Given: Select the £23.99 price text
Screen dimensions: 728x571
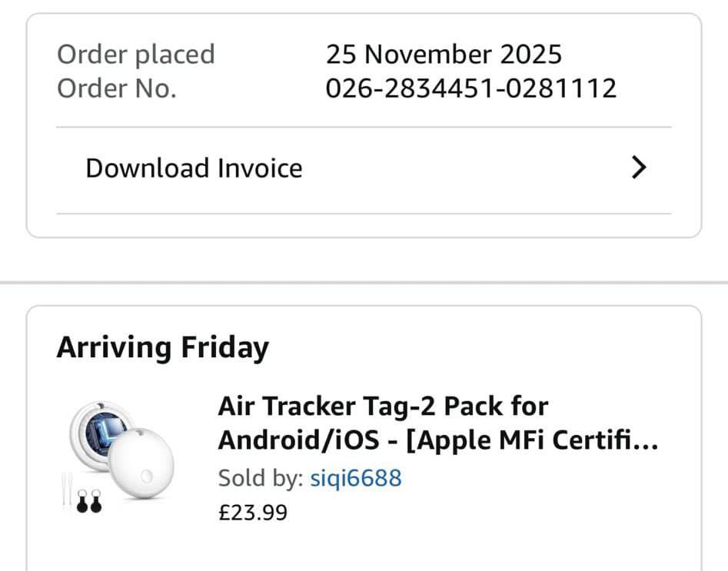Looking at the screenshot, I should (253, 512).
